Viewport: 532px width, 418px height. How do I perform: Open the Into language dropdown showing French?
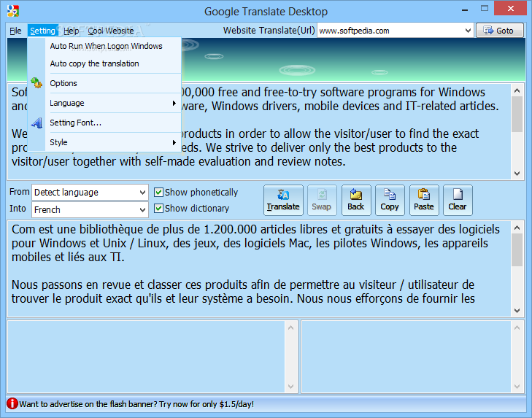click(x=90, y=209)
